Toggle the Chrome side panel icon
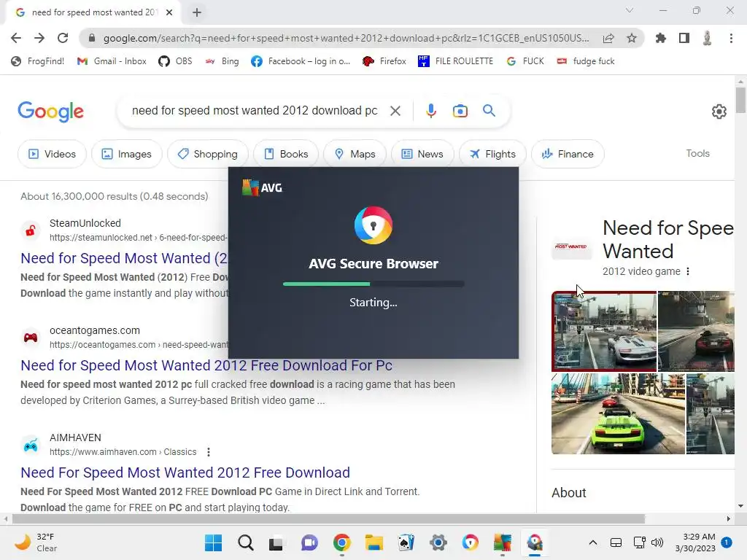The image size is (747, 560). coord(684,38)
